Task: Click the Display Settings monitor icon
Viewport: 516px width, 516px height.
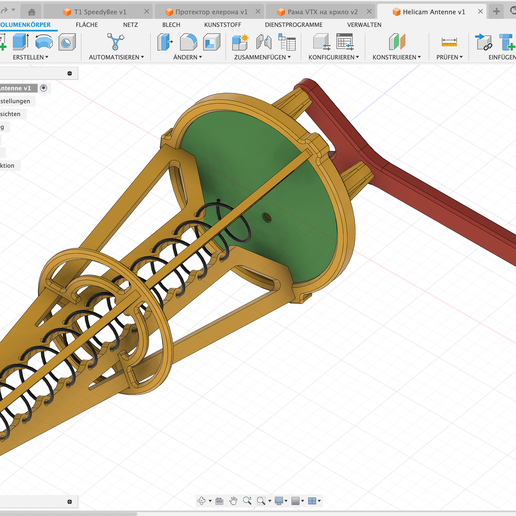Action: 279,501
